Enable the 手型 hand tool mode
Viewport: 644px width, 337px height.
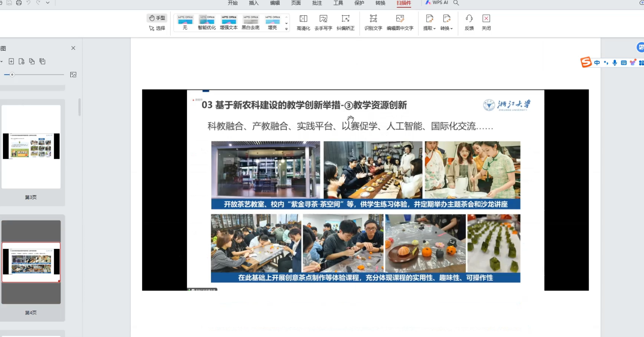click(x=157, y=18)
